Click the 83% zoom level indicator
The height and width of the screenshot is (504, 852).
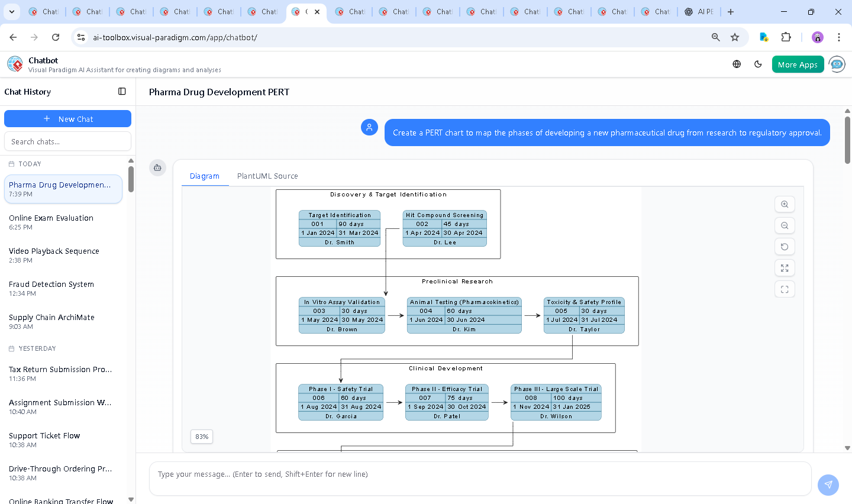pyautogui.click(x=202, y=437)
